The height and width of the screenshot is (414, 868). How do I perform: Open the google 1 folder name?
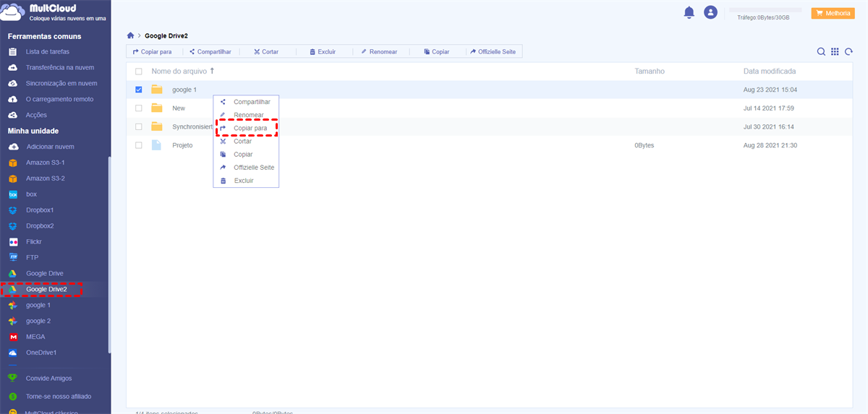pyautogui.click(x=184, y=90)
